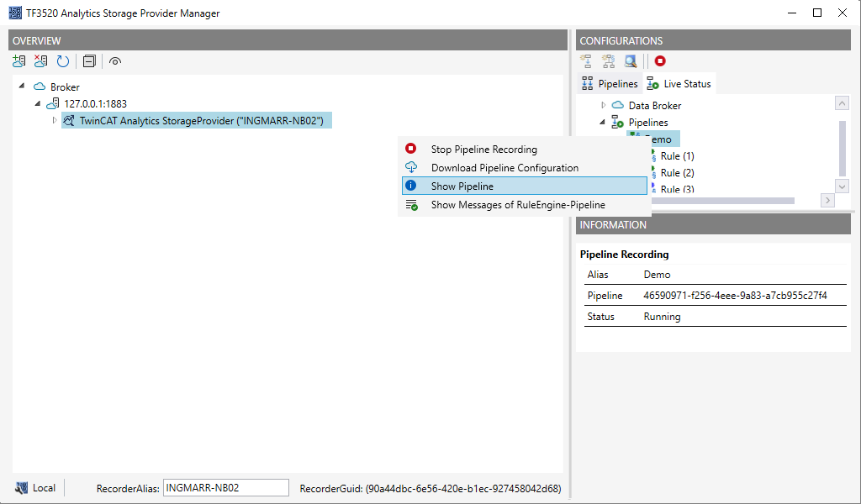
Task: Click the remove broker icon with red X
Action: pyautogui.click(x=40, y=61)
